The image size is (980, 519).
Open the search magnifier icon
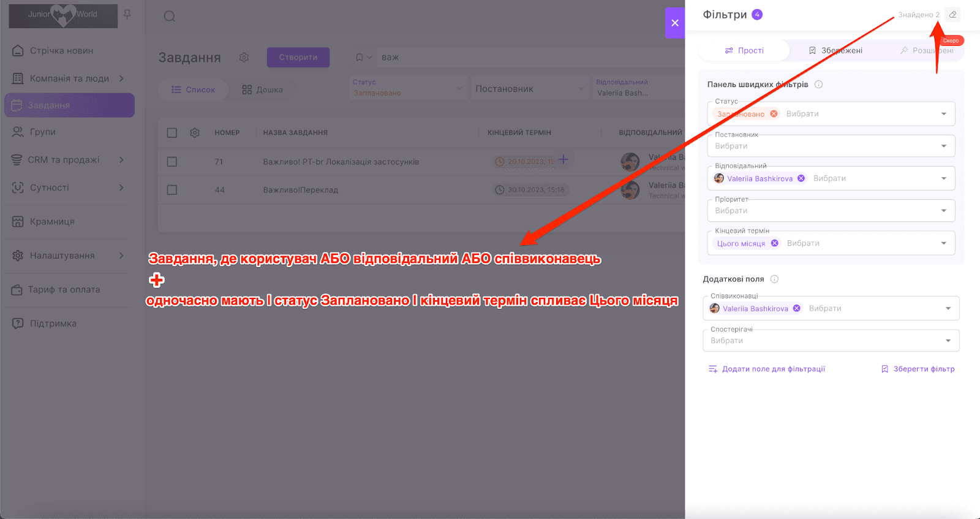(x=170, y=17)
